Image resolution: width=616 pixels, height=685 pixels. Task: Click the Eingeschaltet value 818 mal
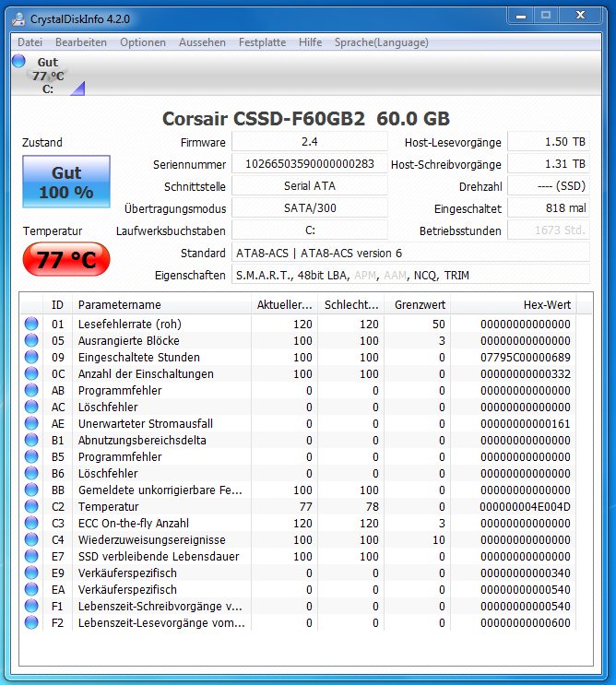[549, 208]
